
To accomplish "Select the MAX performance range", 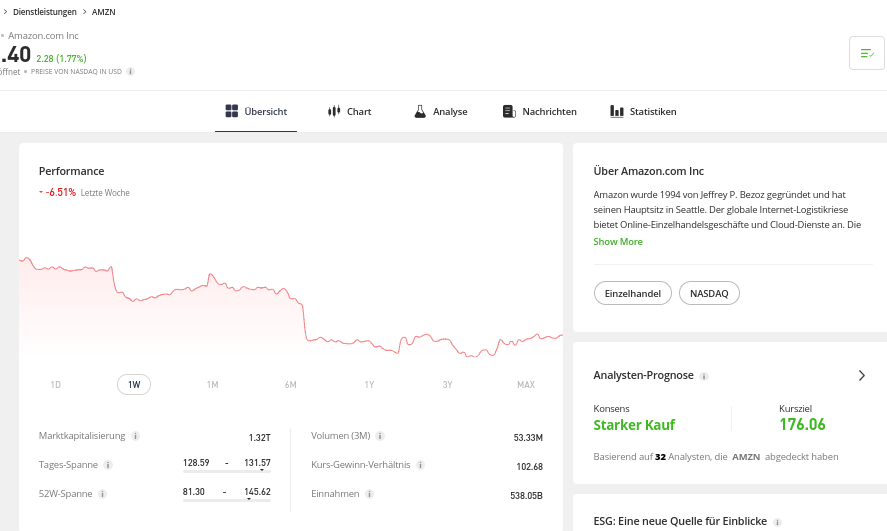I will pos(526,385).
